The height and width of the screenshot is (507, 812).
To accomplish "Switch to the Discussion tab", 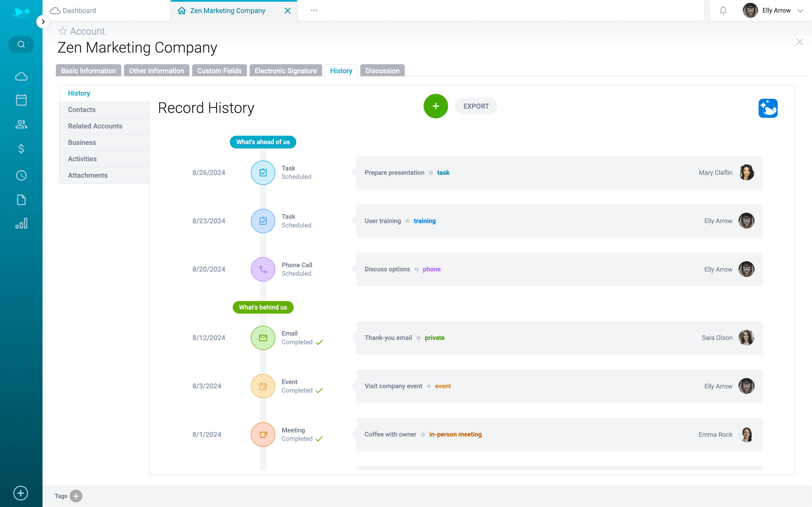I will [x=382, y=71].
